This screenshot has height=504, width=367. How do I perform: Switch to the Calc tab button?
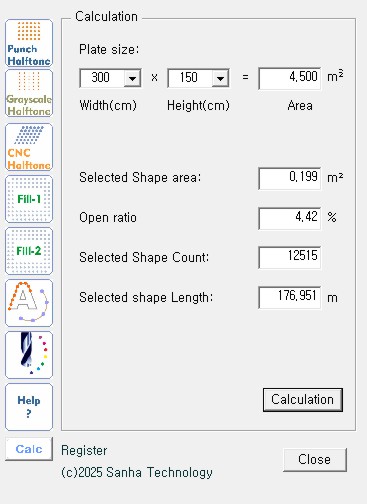[29, 449]
